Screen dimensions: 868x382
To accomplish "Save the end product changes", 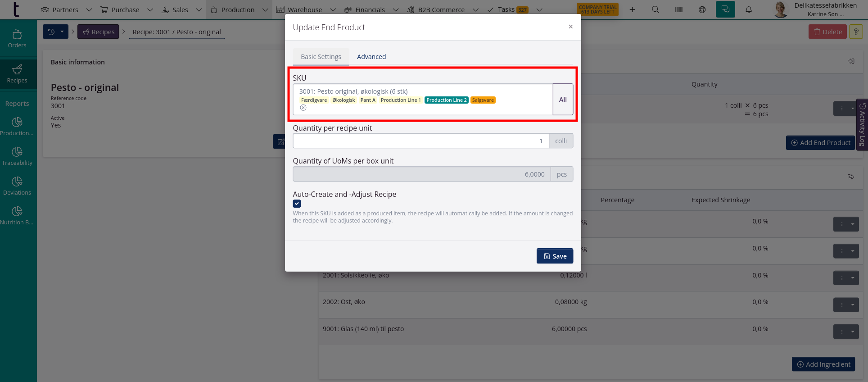I will point(555,256).
